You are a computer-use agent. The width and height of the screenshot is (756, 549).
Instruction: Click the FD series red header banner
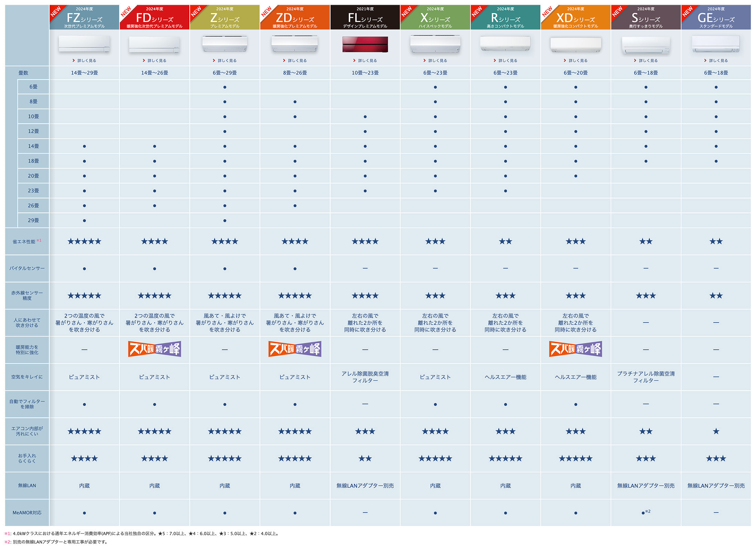pos(155,18)
